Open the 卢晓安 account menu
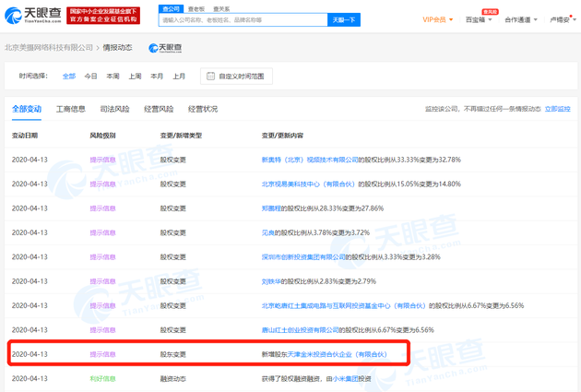 [x=561, y=19]
